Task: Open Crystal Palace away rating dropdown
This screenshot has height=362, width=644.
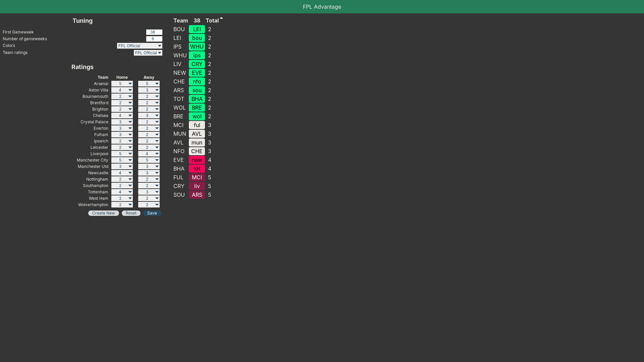Action: coord(149,122)
